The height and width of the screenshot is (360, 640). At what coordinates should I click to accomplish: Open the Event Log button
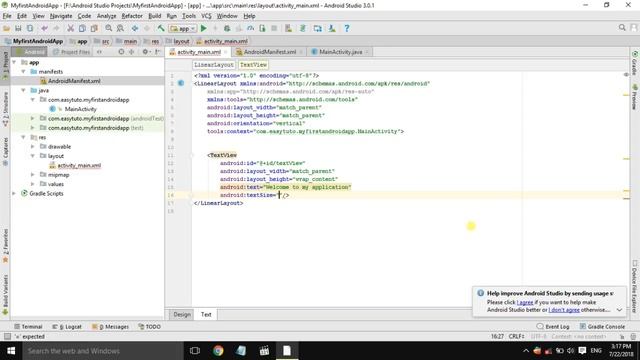pyautogui.click(x=553, y=327)
